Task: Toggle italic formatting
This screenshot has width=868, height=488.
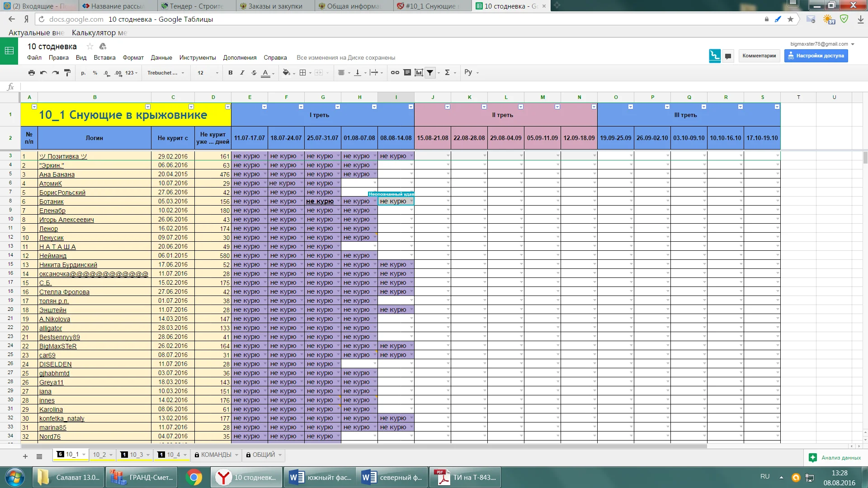Action: click(x=242, y=73)
